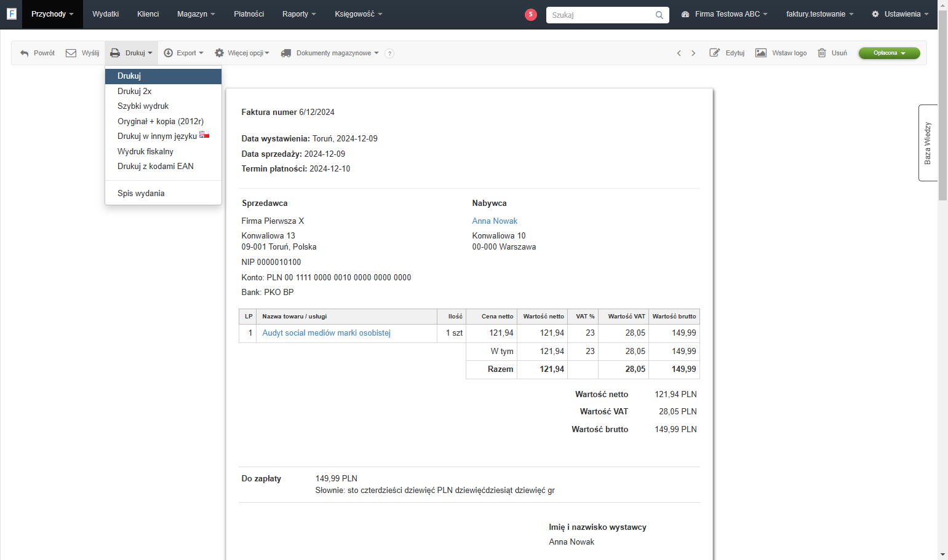Choose Spis wydania menu item
The height and width of the screenshot is (560, 948).
[x=163, y=193]
